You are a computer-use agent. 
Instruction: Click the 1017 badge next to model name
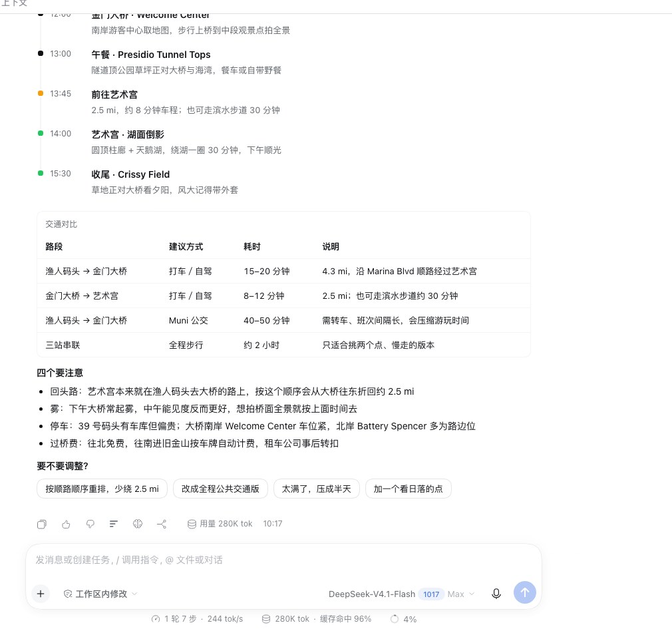431,594
